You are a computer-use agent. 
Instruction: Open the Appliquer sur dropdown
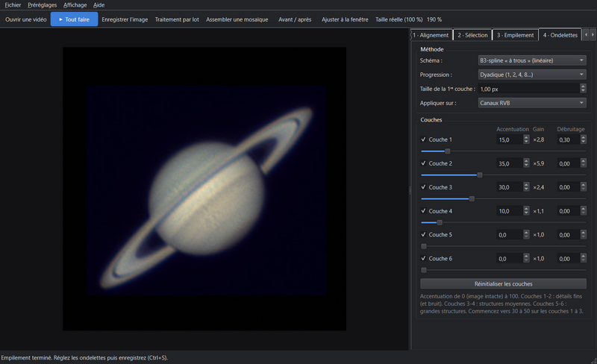(532, 103)
